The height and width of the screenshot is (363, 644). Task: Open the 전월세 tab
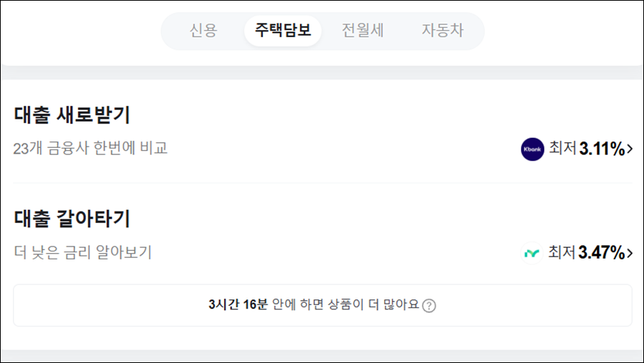tap(363, 31)
